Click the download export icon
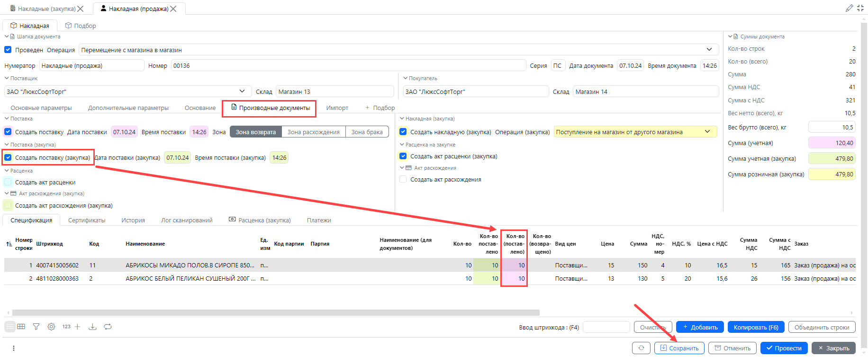868x357 pixels. [x=92, y=327]
